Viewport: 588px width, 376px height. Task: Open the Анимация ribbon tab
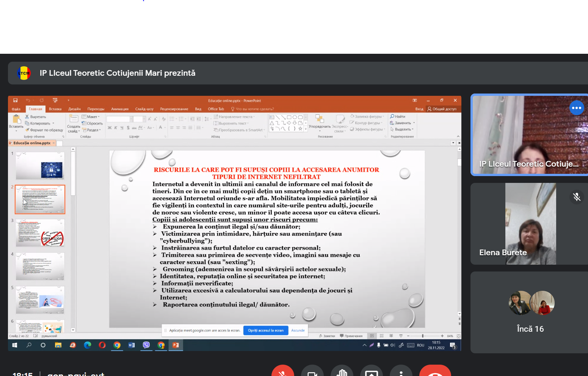[120, 109]
